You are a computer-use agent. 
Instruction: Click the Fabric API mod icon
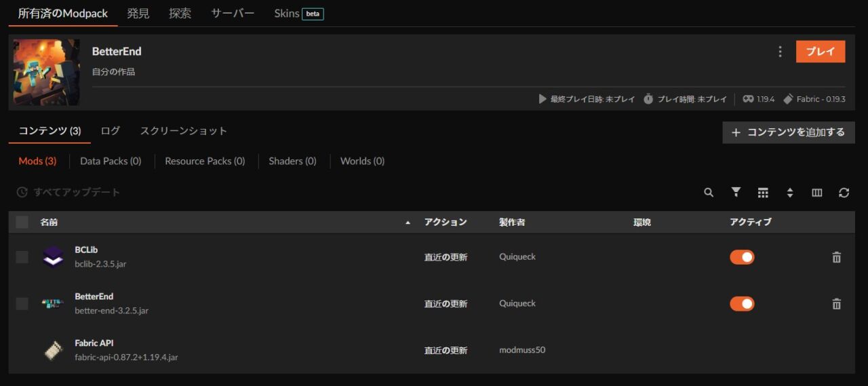53,351
